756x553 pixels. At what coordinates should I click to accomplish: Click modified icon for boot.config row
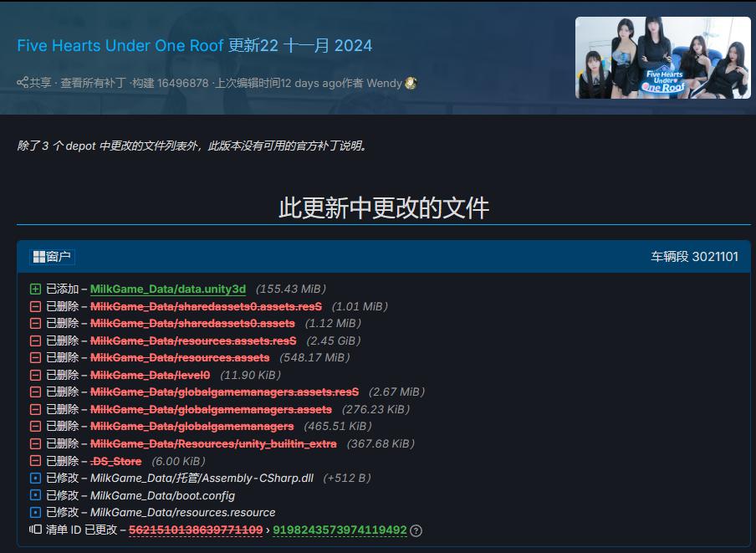[35, 495]
